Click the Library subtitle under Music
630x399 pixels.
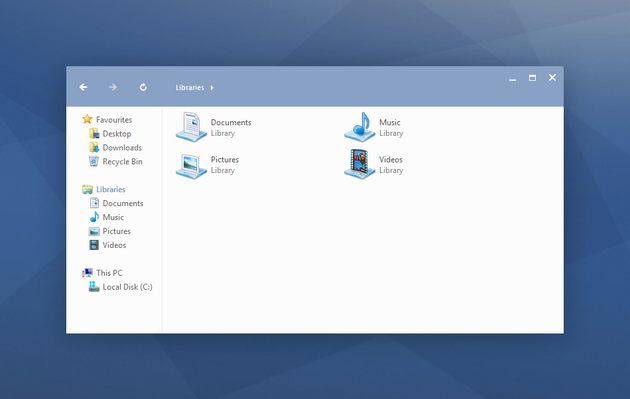tap(391, 133)
